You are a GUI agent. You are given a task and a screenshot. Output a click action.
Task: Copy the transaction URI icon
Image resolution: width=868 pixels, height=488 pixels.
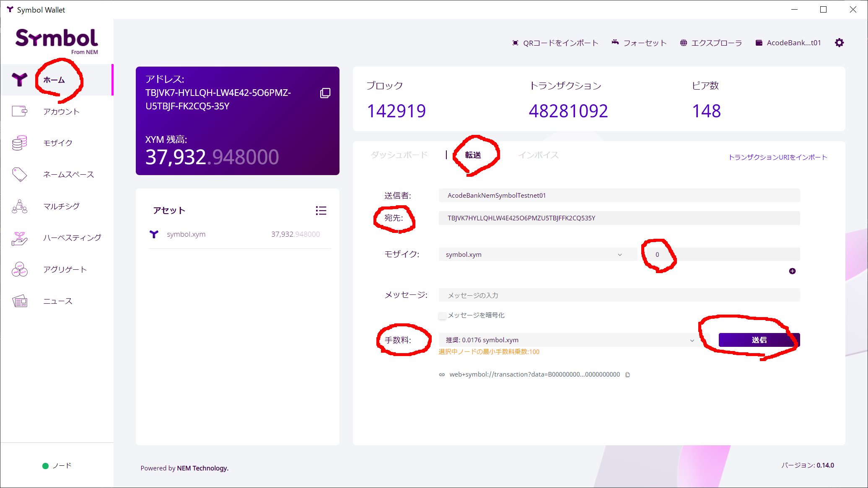627,374
